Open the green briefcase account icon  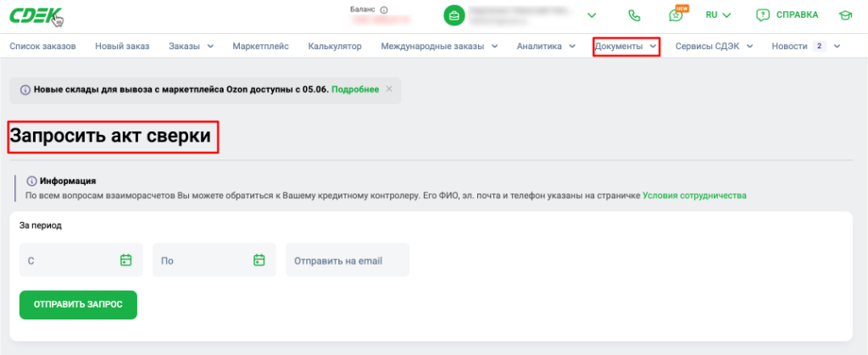coord(454,15)
